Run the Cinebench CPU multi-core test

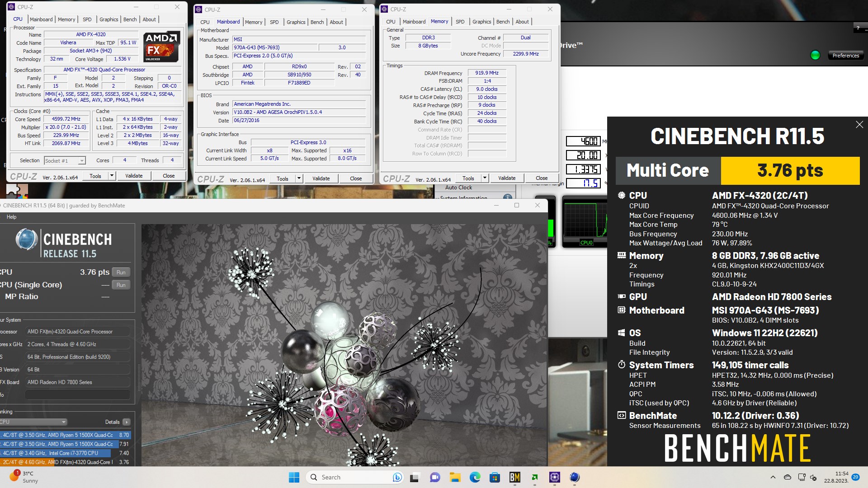[x=121, y=272]
